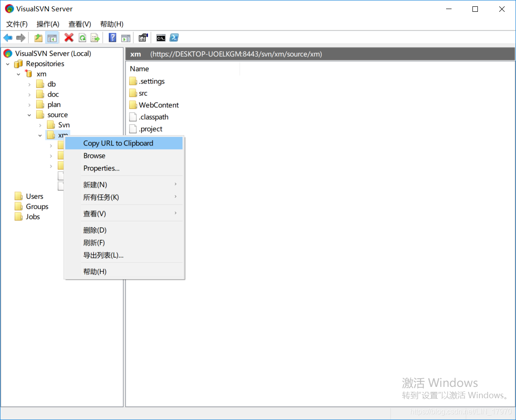This screenshot has width=516, height=420.
Task: Click the export list icon
Action: [x=95, y=38]
